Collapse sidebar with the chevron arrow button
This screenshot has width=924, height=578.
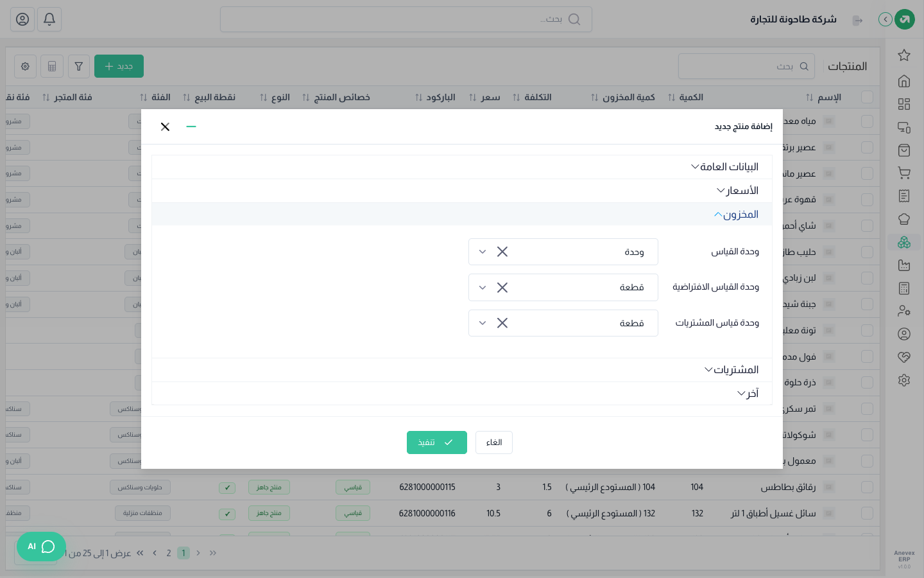[886, 19]
